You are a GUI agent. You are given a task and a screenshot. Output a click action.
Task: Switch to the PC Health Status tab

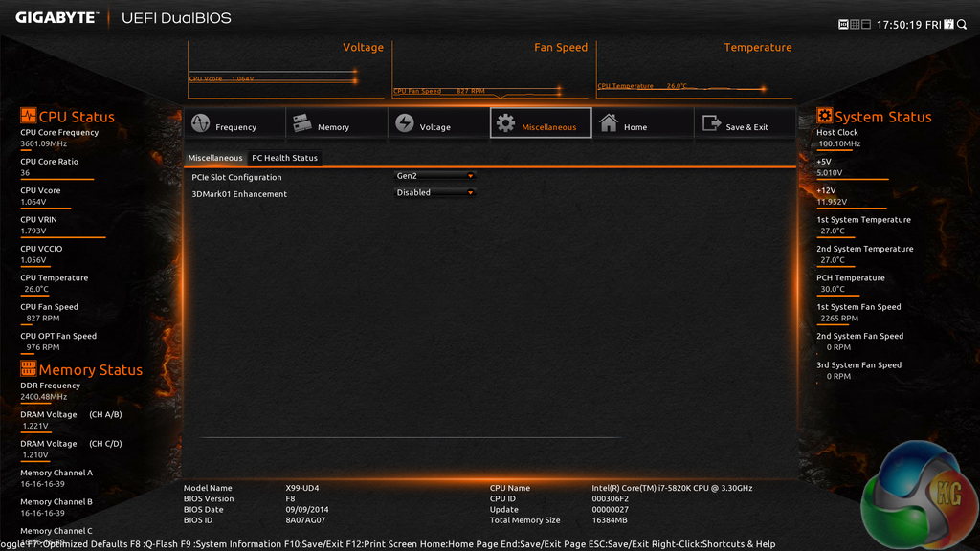tap(284, 158)
